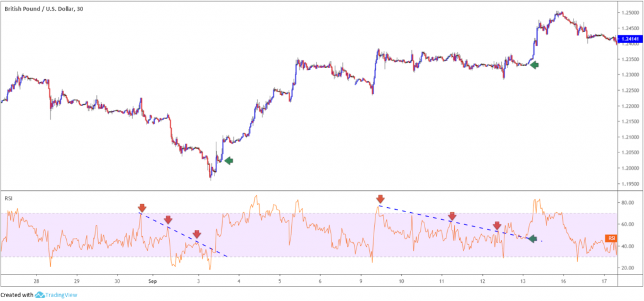Click the 1.25000 price axis label
644x301 pixels.
point(630,13)
